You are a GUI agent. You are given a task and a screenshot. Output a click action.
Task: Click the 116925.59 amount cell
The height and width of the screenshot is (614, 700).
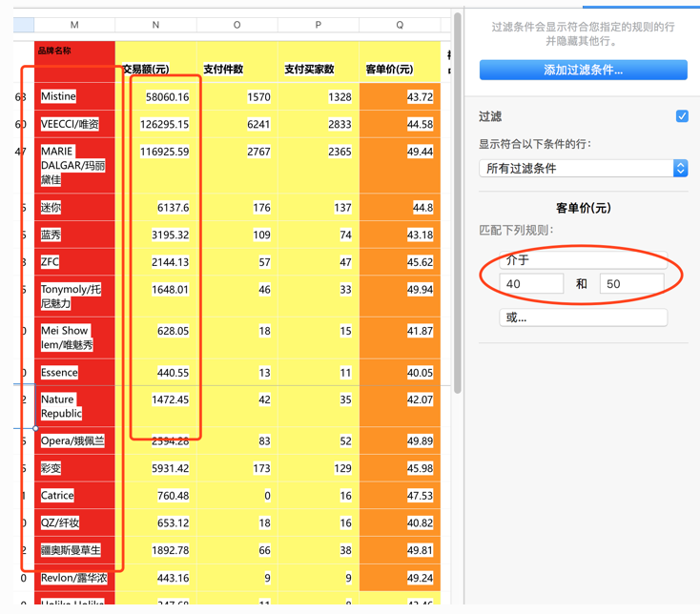pos(155,166)
